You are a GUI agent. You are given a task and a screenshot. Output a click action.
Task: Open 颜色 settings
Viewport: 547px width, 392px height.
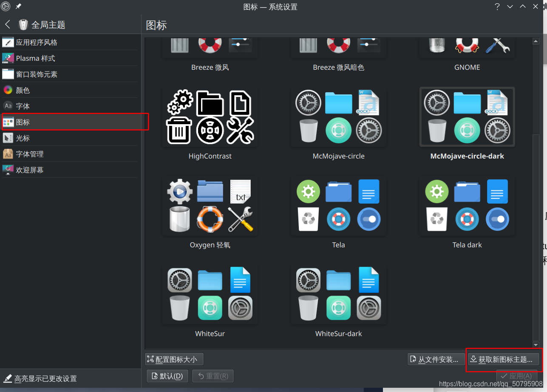(x=70, y=90)
